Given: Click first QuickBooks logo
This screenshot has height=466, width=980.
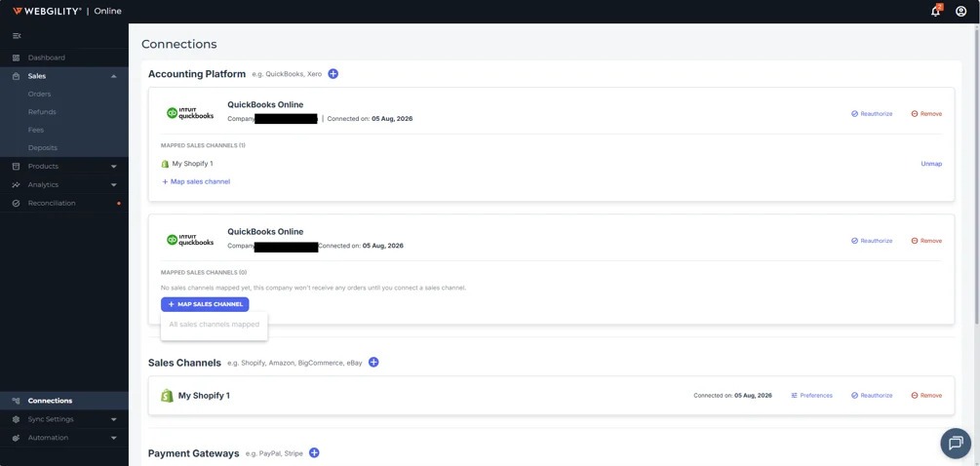Looking at the screenshot, I should tap(190, 113).
